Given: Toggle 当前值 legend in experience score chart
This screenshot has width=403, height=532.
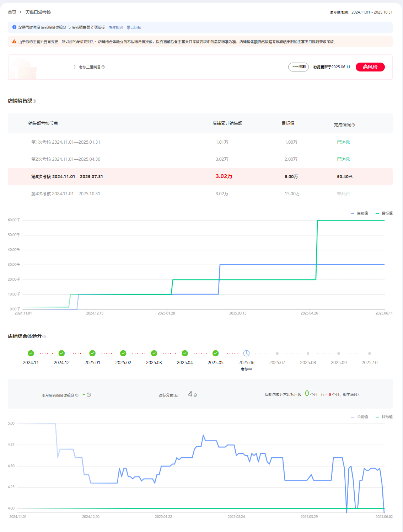Looking at the screenshot, I should 360,417.
